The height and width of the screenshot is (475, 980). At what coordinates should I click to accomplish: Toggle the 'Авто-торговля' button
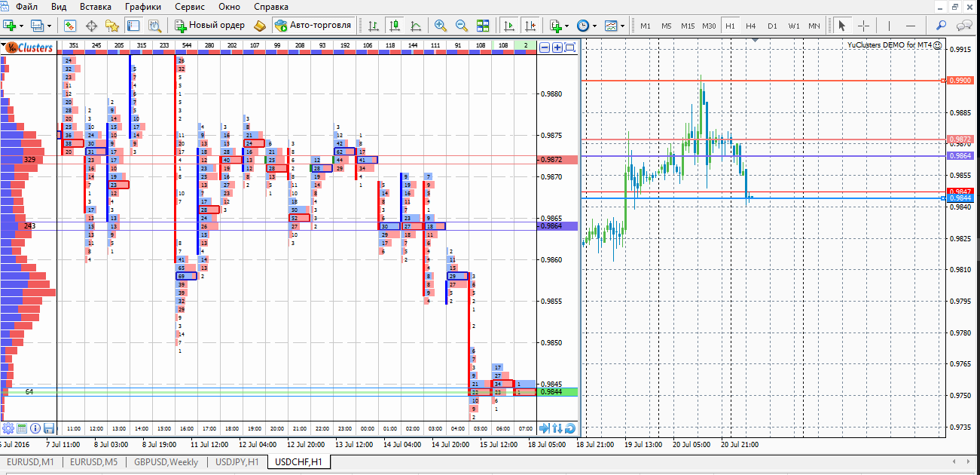(x=313, y=25)
